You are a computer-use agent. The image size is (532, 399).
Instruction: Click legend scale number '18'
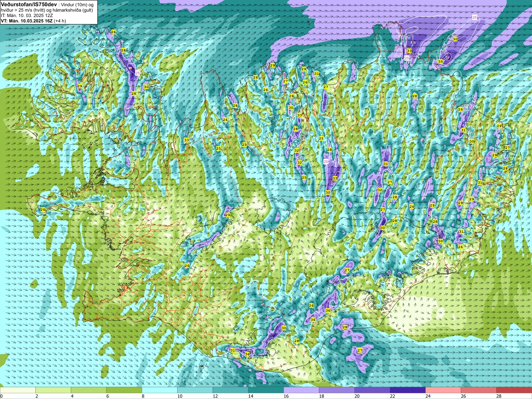[322, 396]
